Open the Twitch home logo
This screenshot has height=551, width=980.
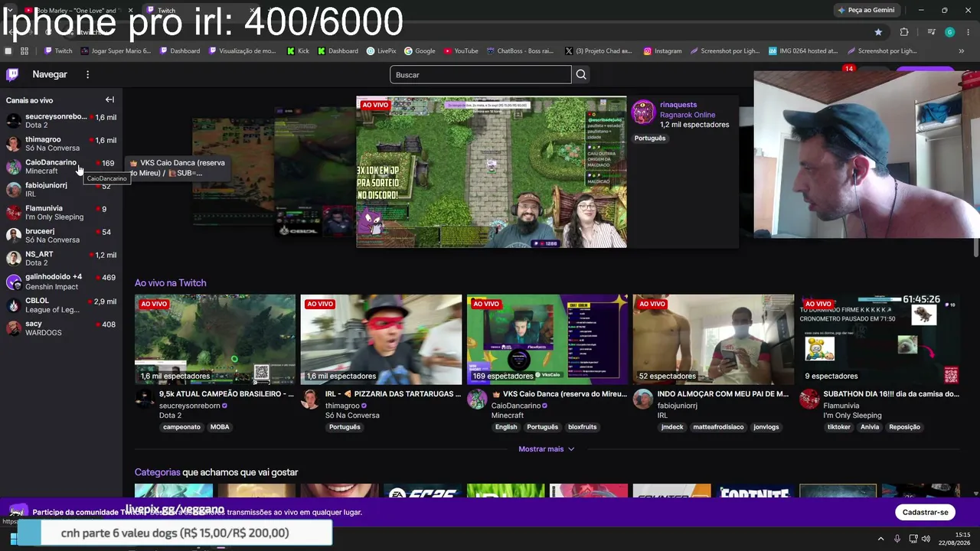point(12,74)
